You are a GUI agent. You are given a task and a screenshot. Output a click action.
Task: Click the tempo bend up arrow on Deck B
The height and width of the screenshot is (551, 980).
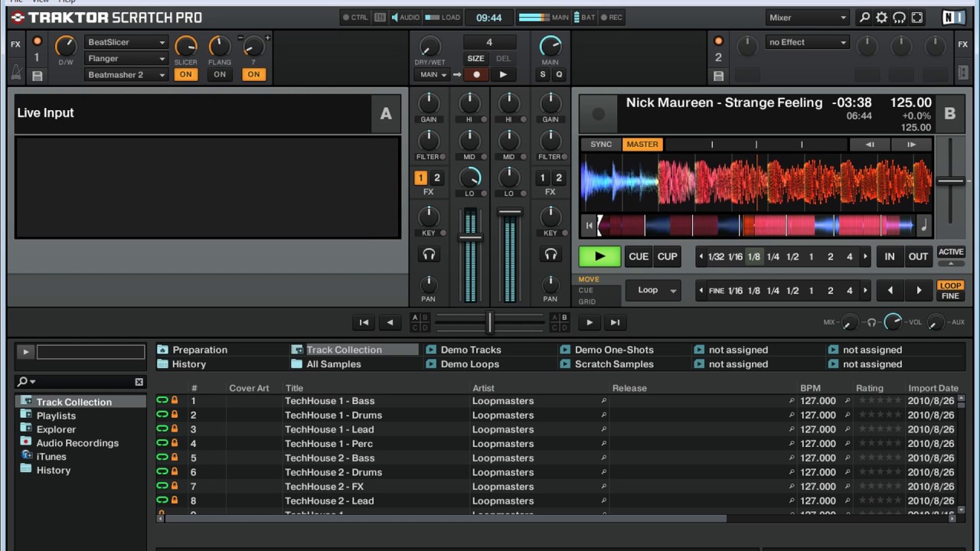[912, 144]
